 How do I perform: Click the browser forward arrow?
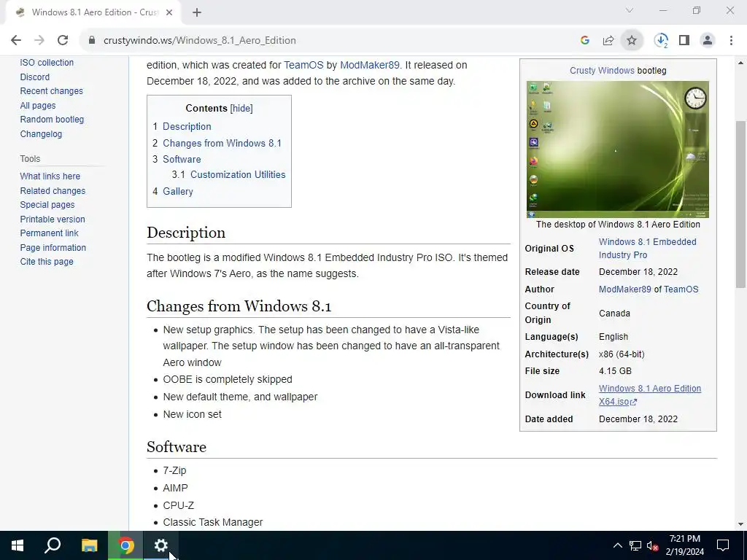pyautogui.click(x=39, y=41)
